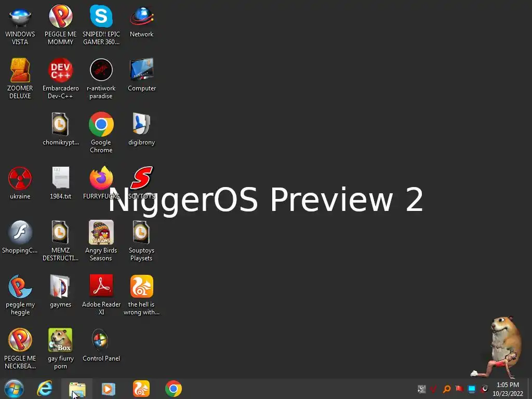Select the Flash-logo ShoppingC... icon
The image size is (532, 399).
[x=20, y=237]
